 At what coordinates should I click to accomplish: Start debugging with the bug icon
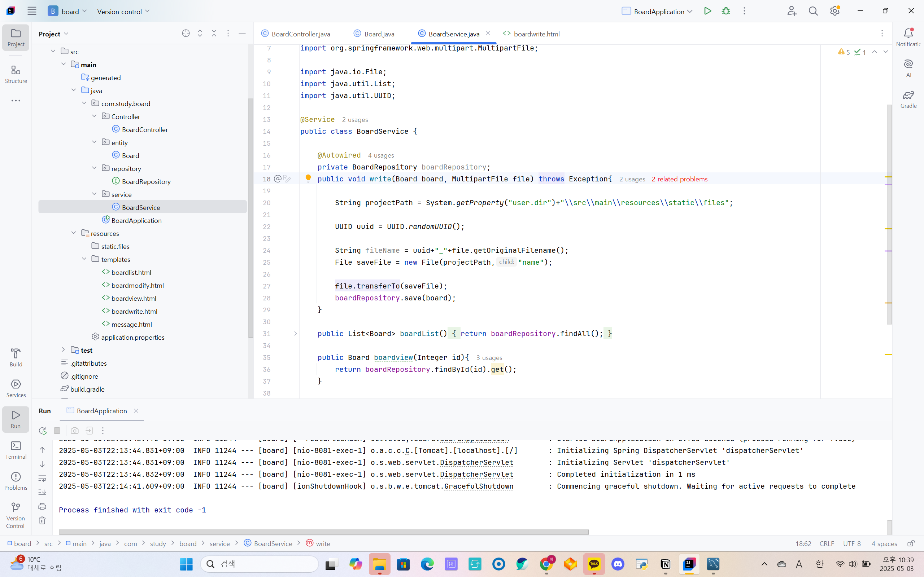[726, 11]
